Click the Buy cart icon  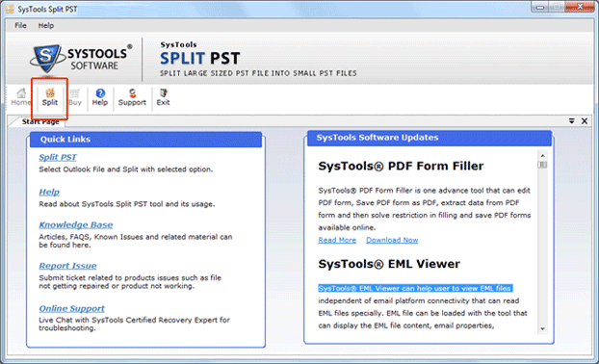pyautogui.click(x=75, y=97)
